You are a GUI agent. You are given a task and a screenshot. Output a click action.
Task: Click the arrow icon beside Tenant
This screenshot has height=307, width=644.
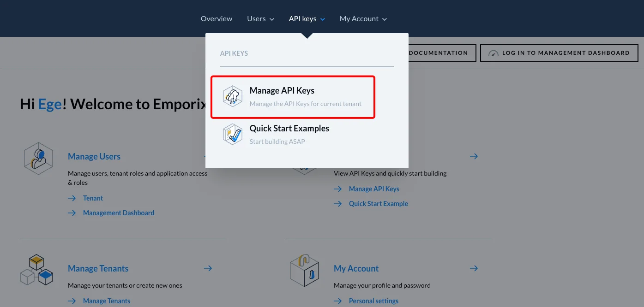click(72, 198)
